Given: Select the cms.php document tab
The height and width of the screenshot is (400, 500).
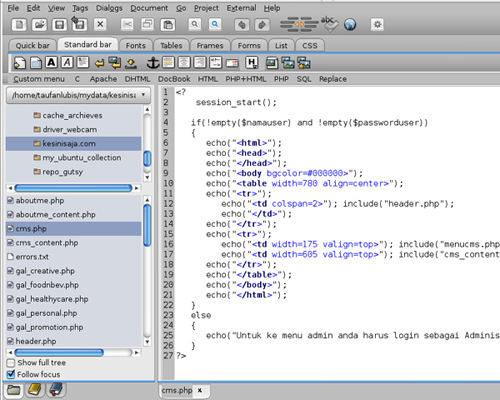Looking at the screenshot, I should [x=177, y=390].
